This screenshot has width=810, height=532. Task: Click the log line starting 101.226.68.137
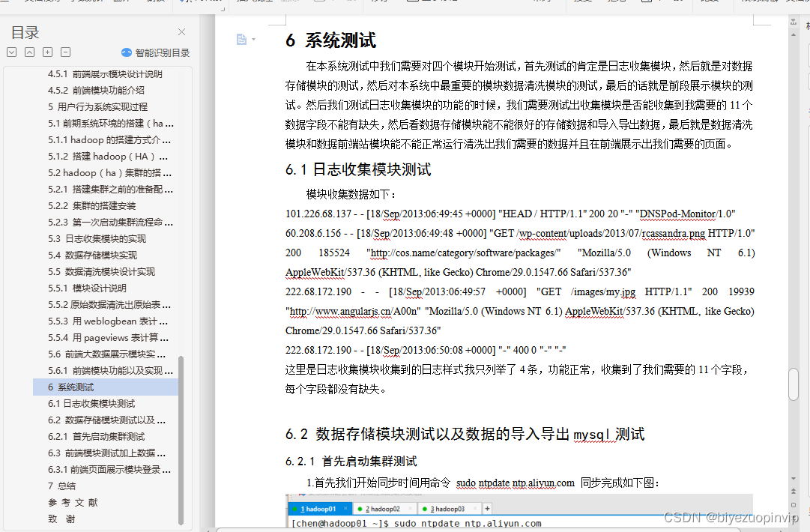(x=510, y=214)
